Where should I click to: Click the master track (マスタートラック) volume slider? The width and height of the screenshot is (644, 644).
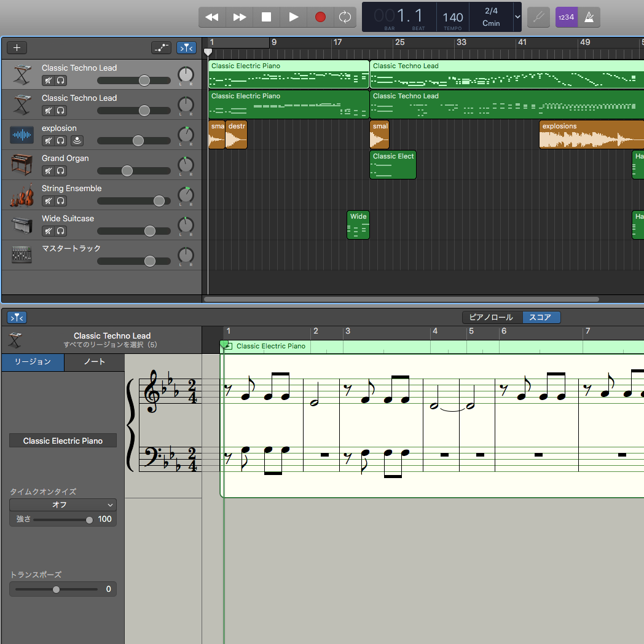point(134,261)
